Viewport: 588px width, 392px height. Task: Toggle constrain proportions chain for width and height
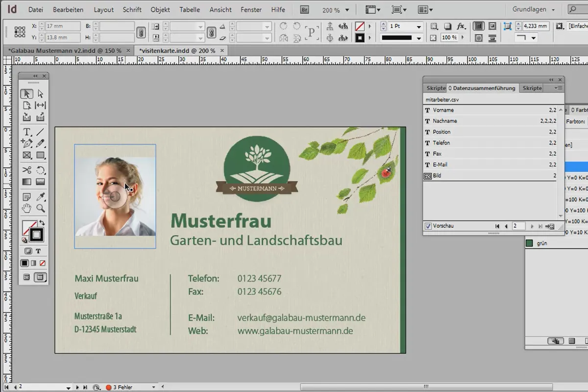coord(141,32)
